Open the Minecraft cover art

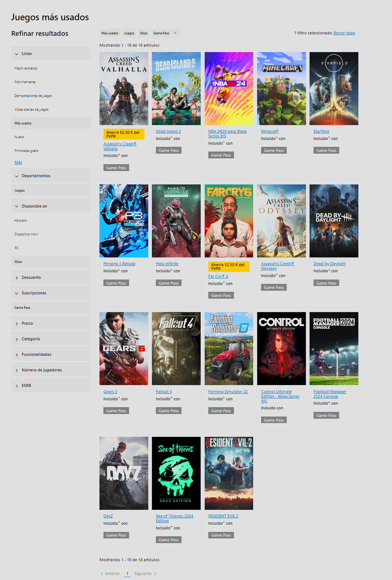[281, 89]
